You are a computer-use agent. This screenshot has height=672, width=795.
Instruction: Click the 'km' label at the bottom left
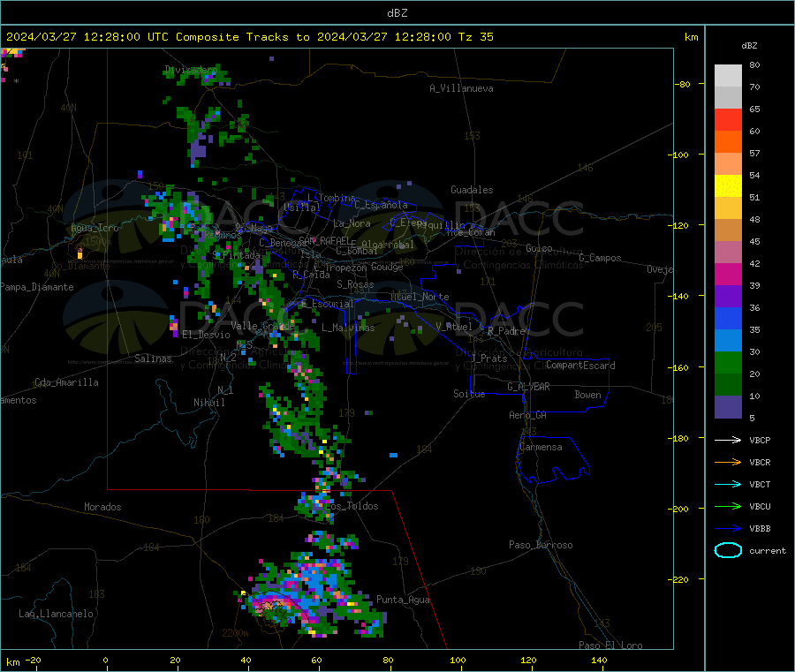(12, 662)
